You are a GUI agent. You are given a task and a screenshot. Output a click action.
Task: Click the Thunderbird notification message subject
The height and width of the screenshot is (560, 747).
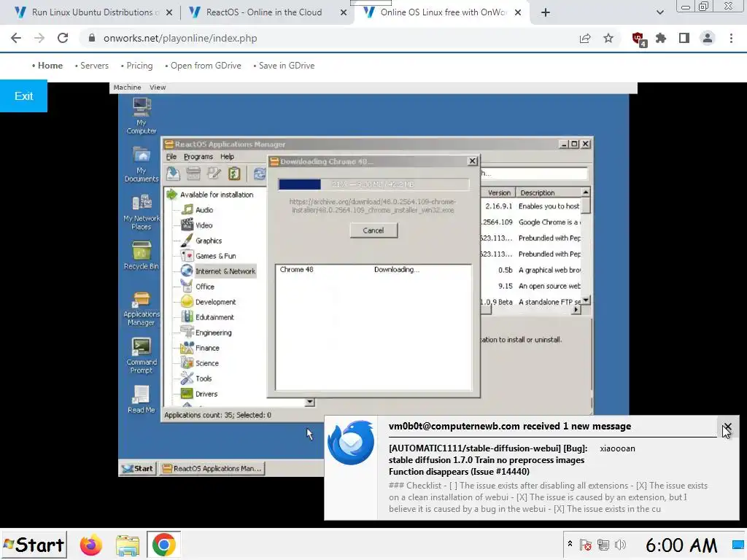click(x=488, y=460)
